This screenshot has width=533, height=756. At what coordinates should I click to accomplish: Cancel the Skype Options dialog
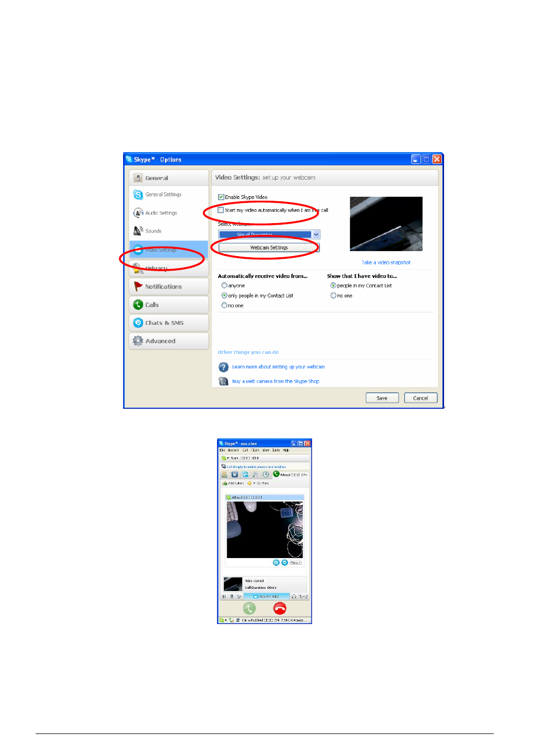[421, 398]
